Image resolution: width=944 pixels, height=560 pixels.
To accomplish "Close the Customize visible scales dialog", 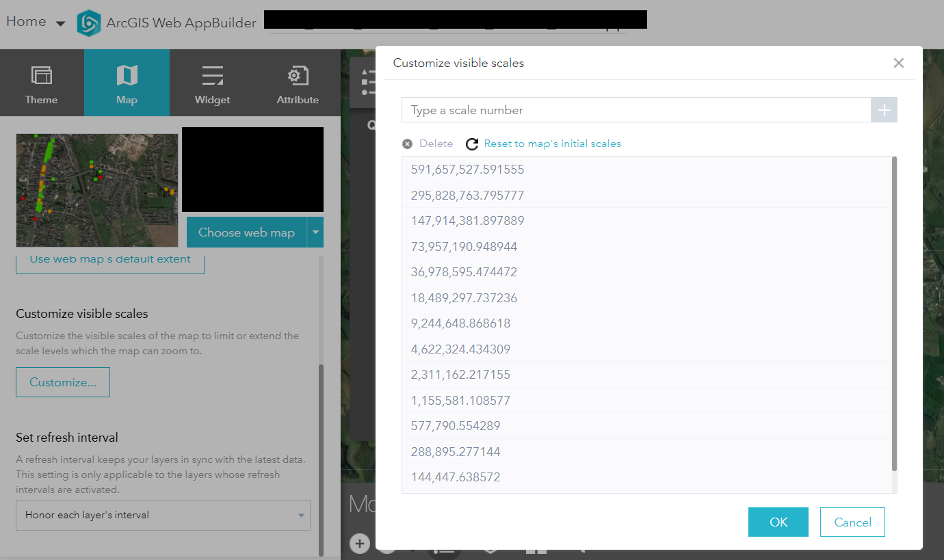I will coord(899,62).
